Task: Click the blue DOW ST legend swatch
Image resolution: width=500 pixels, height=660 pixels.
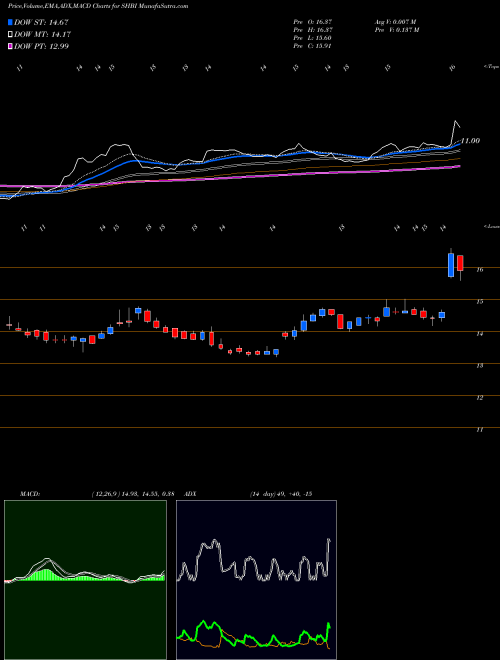Action: point(10,22)
